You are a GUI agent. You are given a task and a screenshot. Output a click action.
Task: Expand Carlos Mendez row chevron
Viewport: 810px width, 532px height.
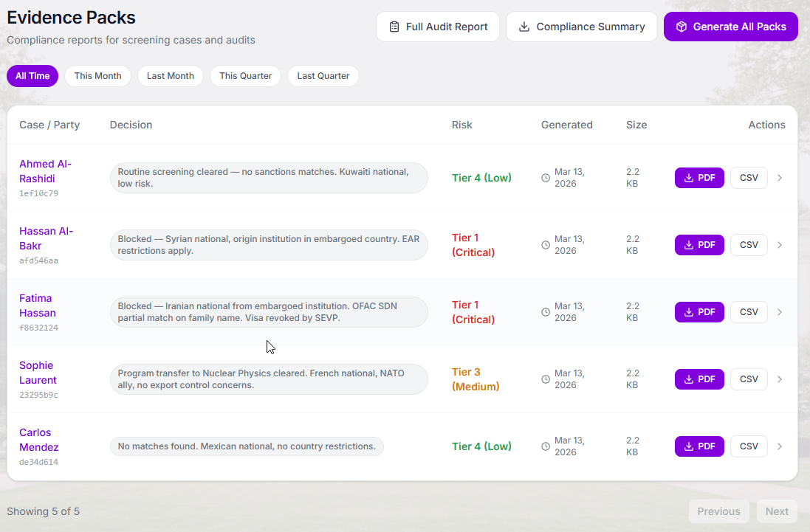(x=780, y=446)
